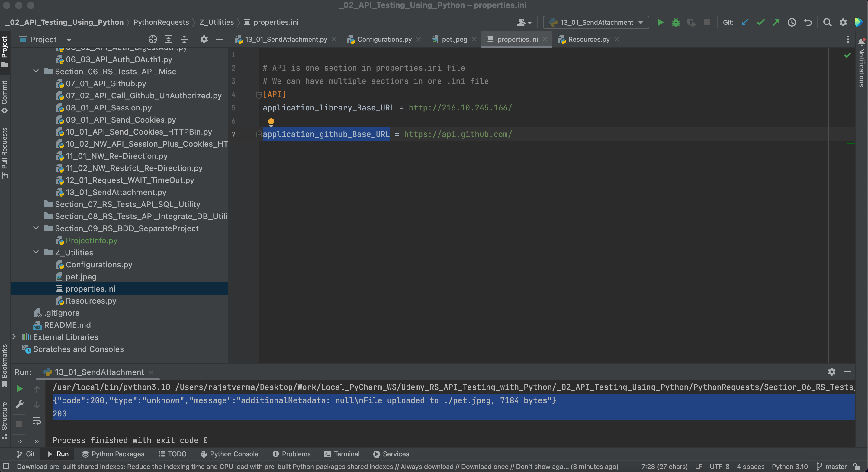Toggle Structure side panel

5,420
